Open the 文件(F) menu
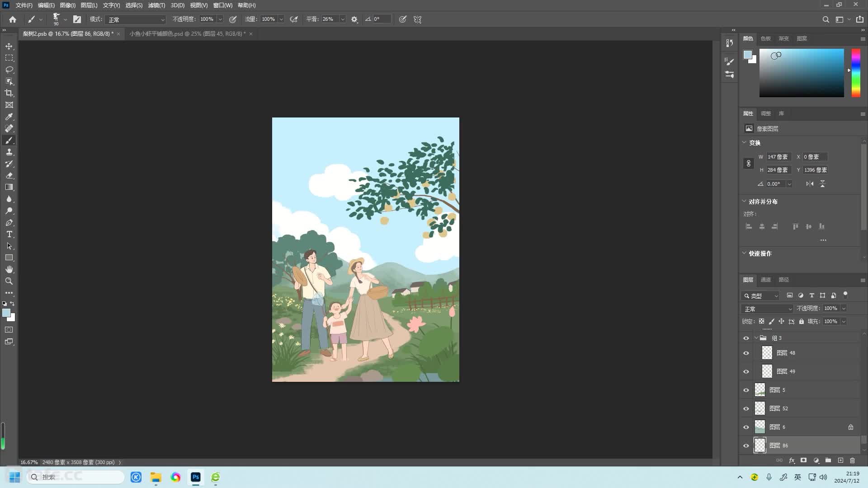 coord(24,5)
